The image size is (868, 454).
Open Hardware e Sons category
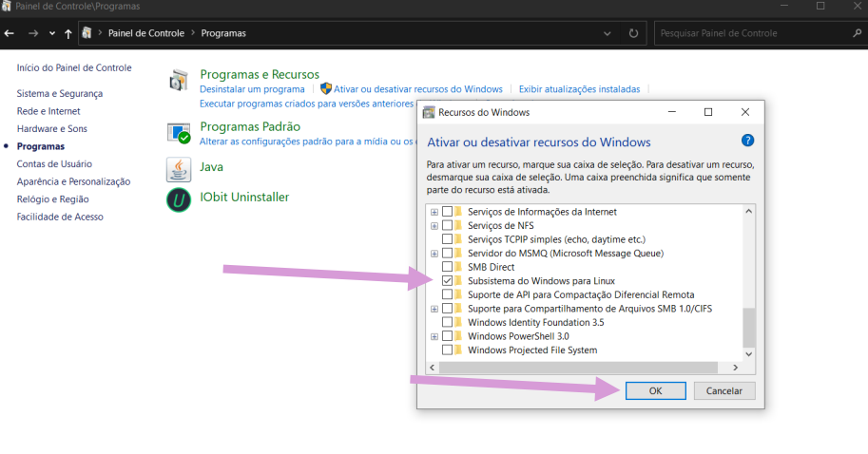pos(52,129)
